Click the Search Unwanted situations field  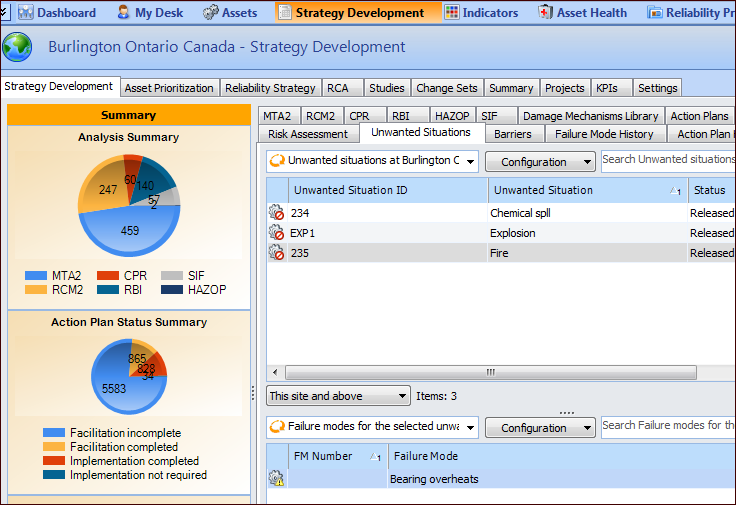[667, 160]
